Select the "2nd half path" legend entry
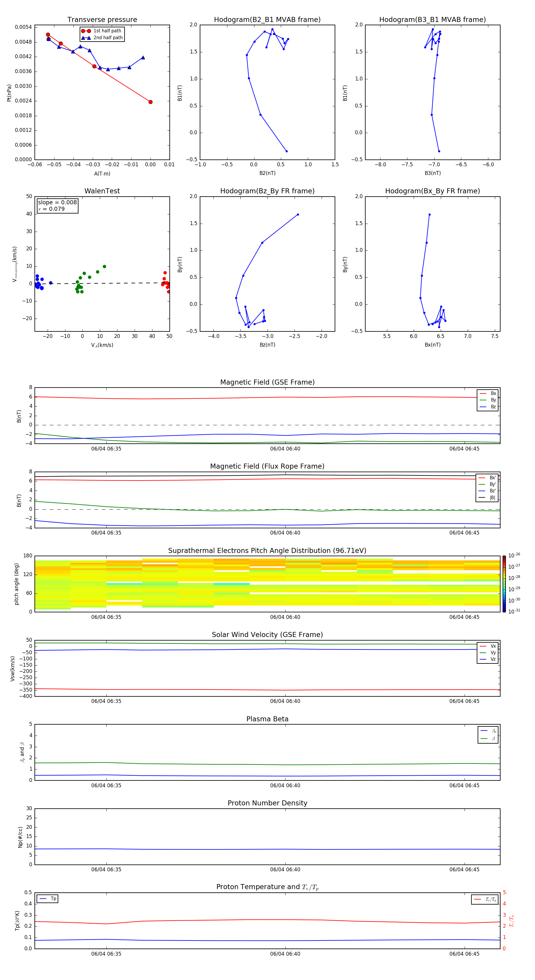Screen dimensions: 535x980 click(102, 38)
